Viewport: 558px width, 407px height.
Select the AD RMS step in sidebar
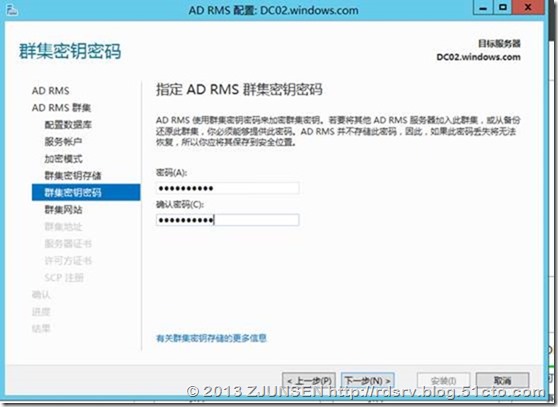tap(51, 91)
